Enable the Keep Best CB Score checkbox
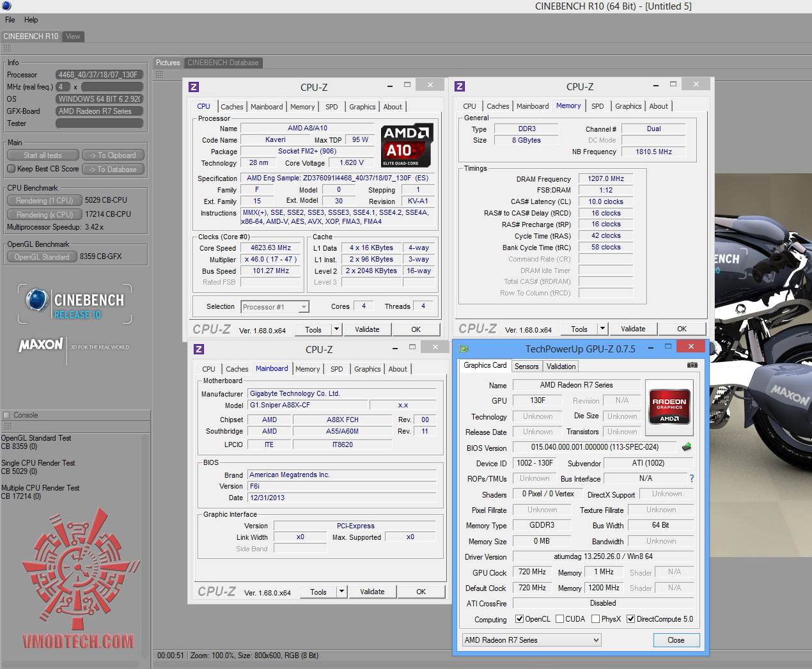Screen dimensions: 812x669 (12, 169)
